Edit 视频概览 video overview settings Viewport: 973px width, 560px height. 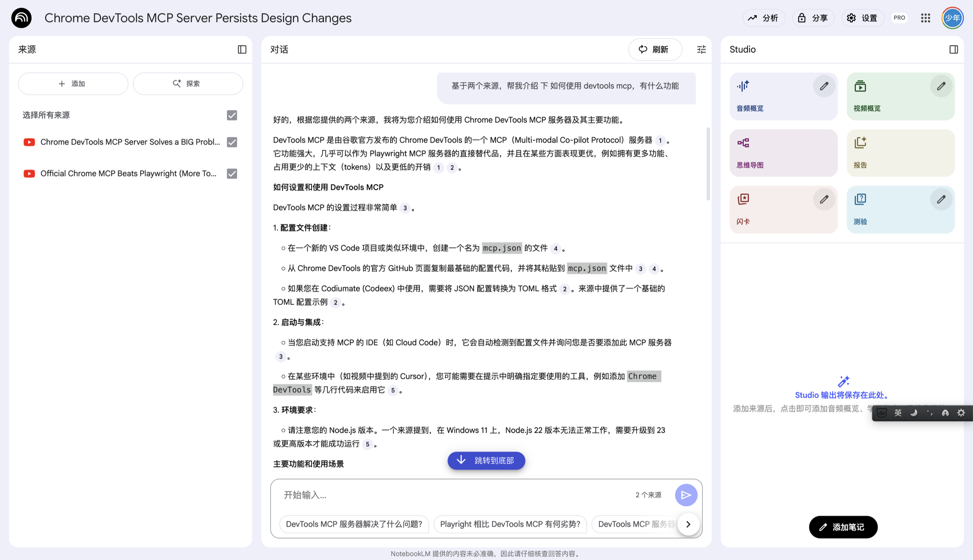coord(941,86)
